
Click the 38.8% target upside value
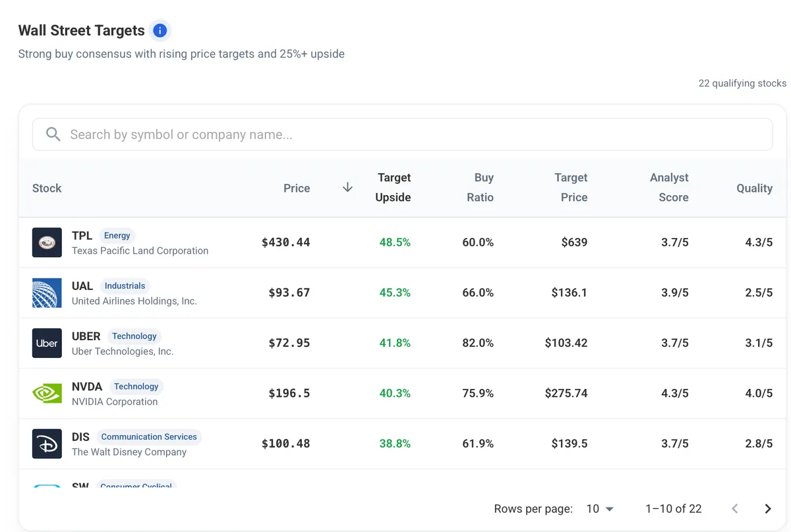(x=395, y=444)
